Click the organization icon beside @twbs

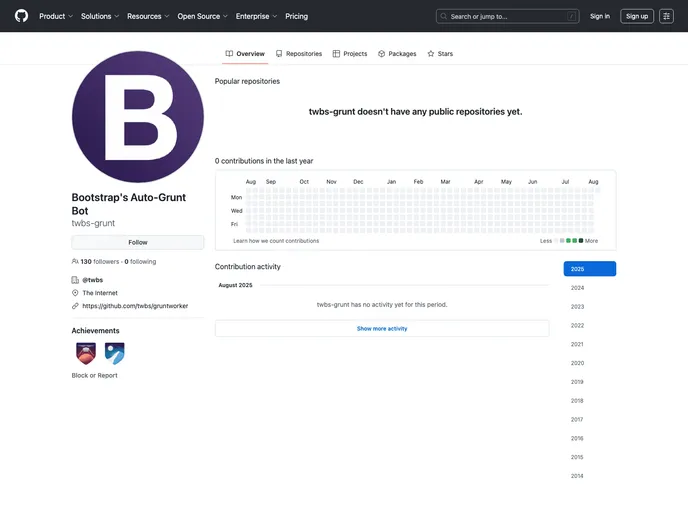[75, 280]
